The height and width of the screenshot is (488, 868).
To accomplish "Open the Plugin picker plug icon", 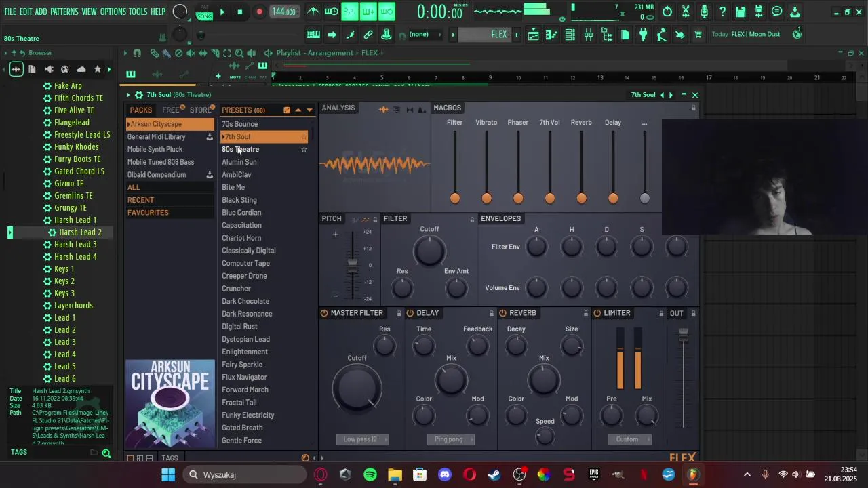I will (x=643, y=35).
